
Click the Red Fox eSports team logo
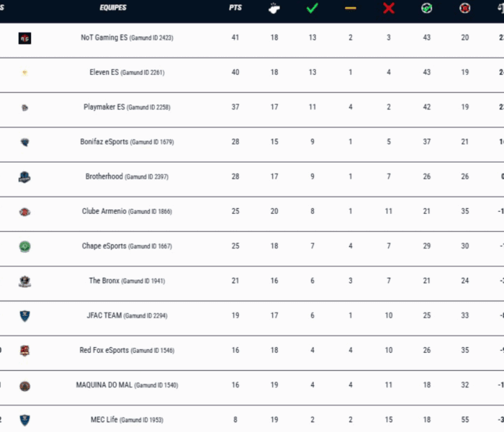tap(24, 351)
